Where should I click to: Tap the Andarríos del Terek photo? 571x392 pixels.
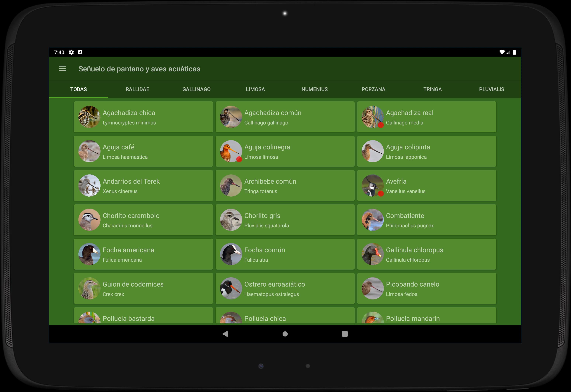(x=89, y=185)
